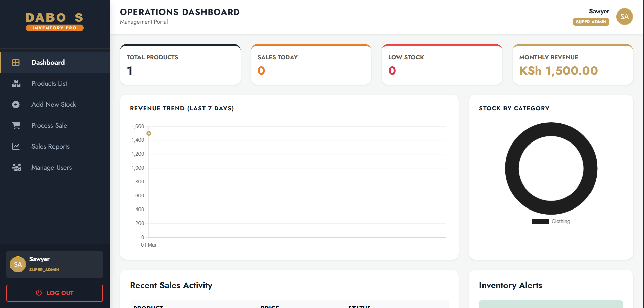Click the LOG OUT button
Screen dimensions: 644x308
tap(55, 293)
